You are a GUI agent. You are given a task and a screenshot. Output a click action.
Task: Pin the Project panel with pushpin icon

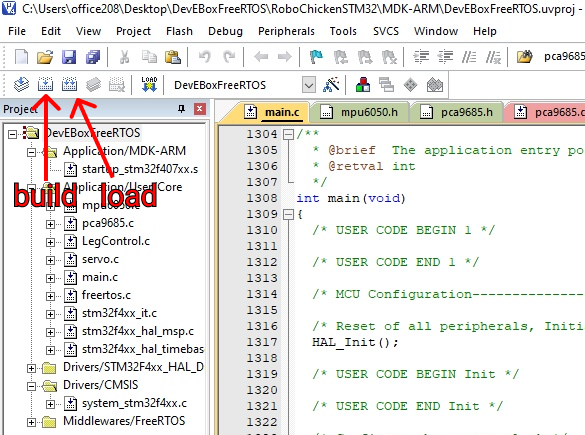[181, 109]
